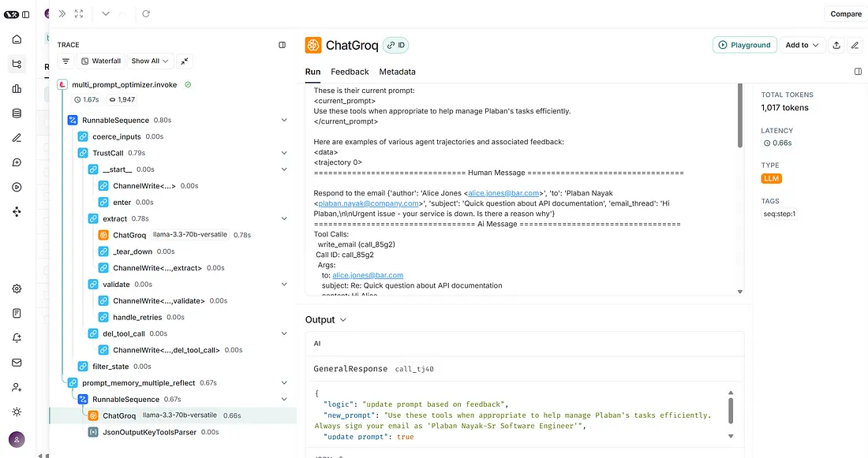Copy run ID with ID button

[x=396, y=46]
